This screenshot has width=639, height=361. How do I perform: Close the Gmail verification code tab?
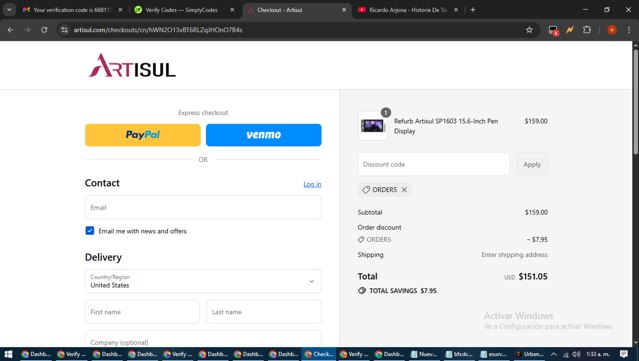tap(120, 9)
